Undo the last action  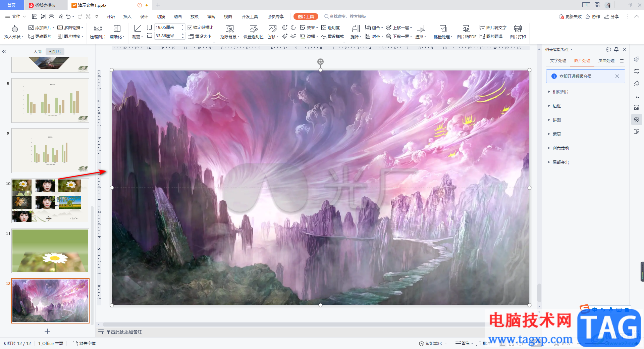click(68, 16)
